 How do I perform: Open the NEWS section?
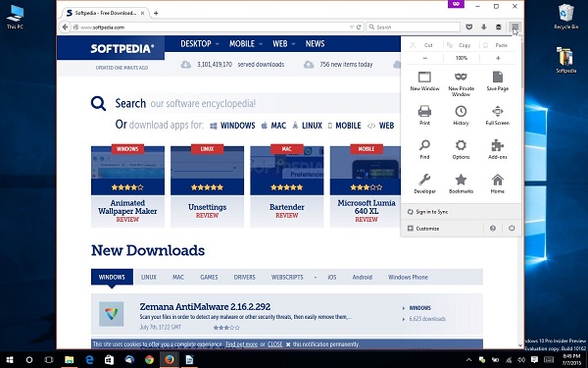[x=315, y=43]
